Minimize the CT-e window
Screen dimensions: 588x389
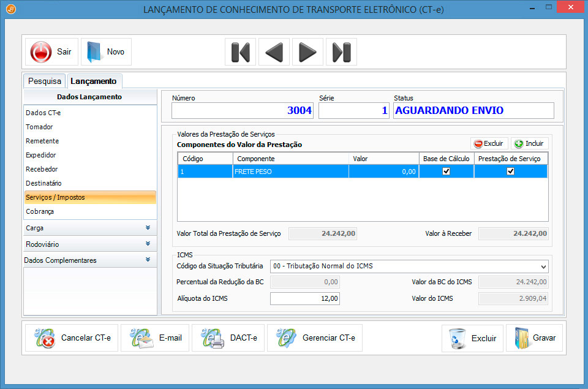[532, 7]
